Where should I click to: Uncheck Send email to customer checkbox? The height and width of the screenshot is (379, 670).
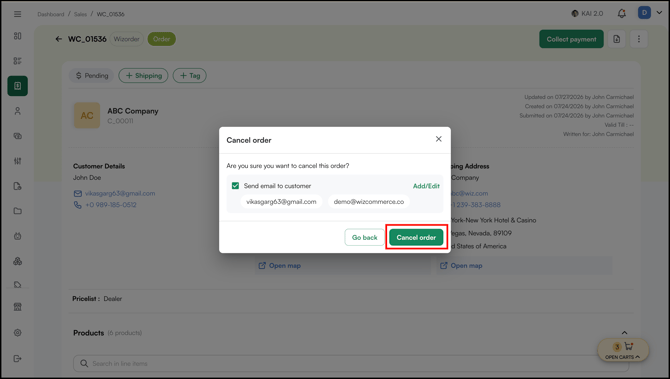(x=235, y=185)
